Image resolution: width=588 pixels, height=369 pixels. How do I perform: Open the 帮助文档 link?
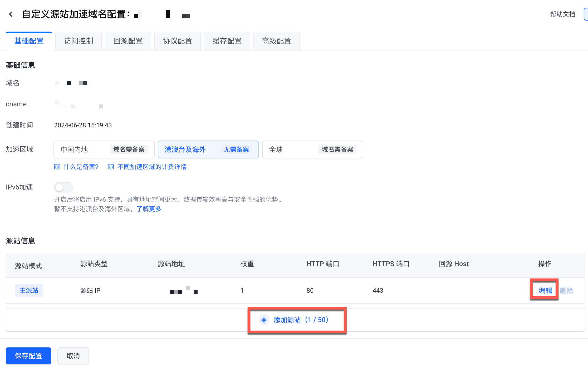562,14
